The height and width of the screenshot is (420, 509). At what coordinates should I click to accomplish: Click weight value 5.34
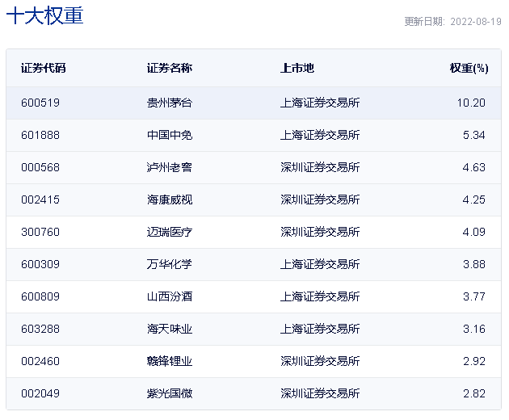click(474, 135)
